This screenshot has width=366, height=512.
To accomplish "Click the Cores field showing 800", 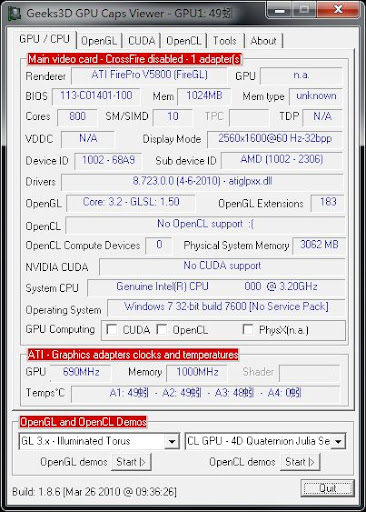I will click(x=77, y=117).
